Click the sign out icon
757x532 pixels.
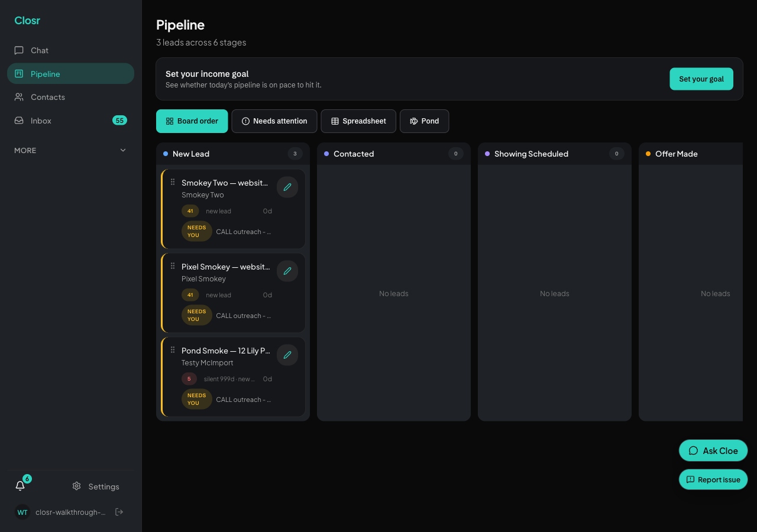[119, 512]
